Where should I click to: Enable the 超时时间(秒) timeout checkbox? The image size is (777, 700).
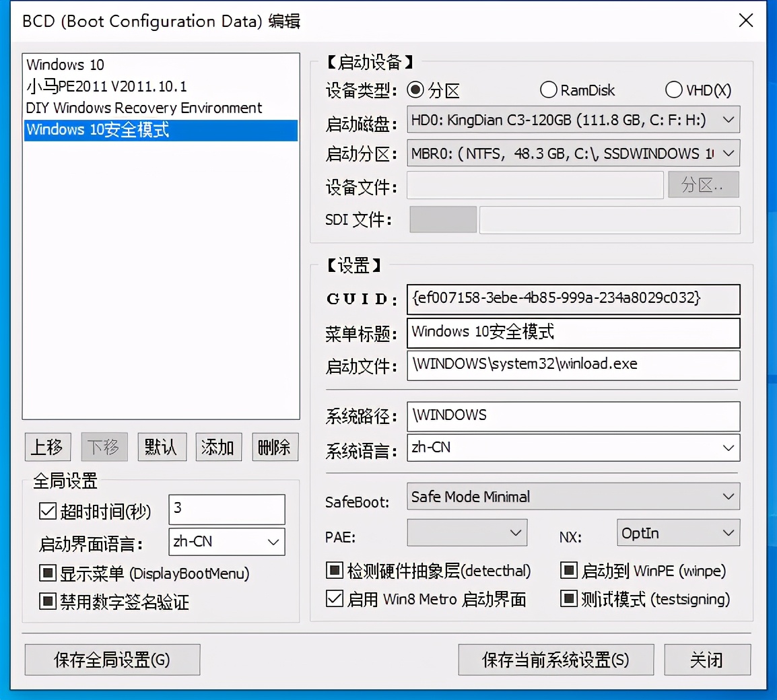click(47, 510)
